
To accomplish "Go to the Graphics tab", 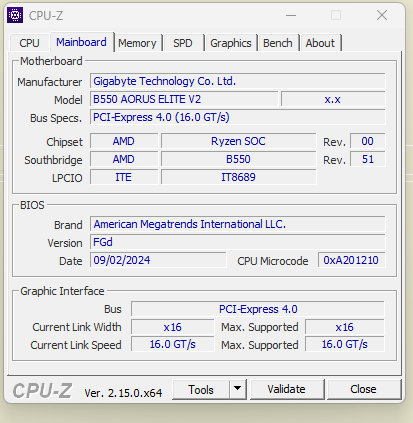I will 231,43.
